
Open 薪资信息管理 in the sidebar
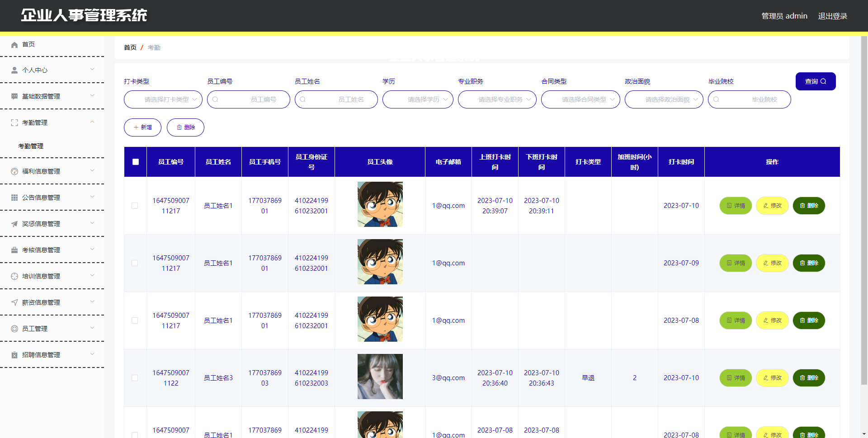pyautogui.click(x=52, y=302)
